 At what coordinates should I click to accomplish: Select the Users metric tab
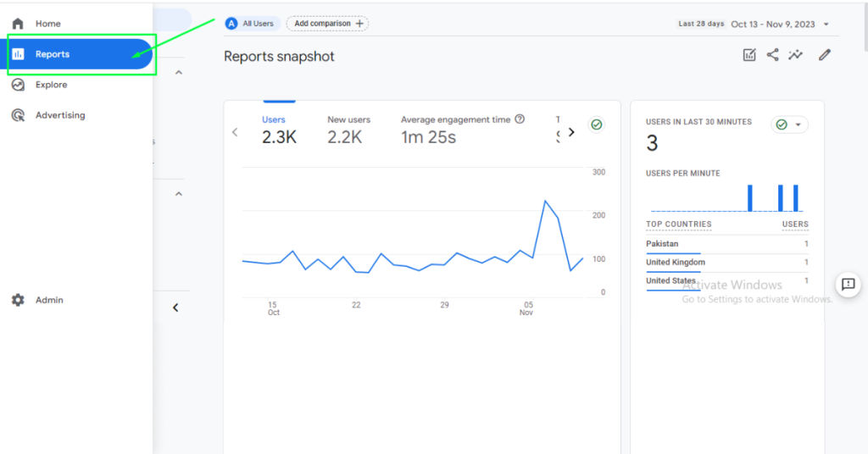pos(279,130)
